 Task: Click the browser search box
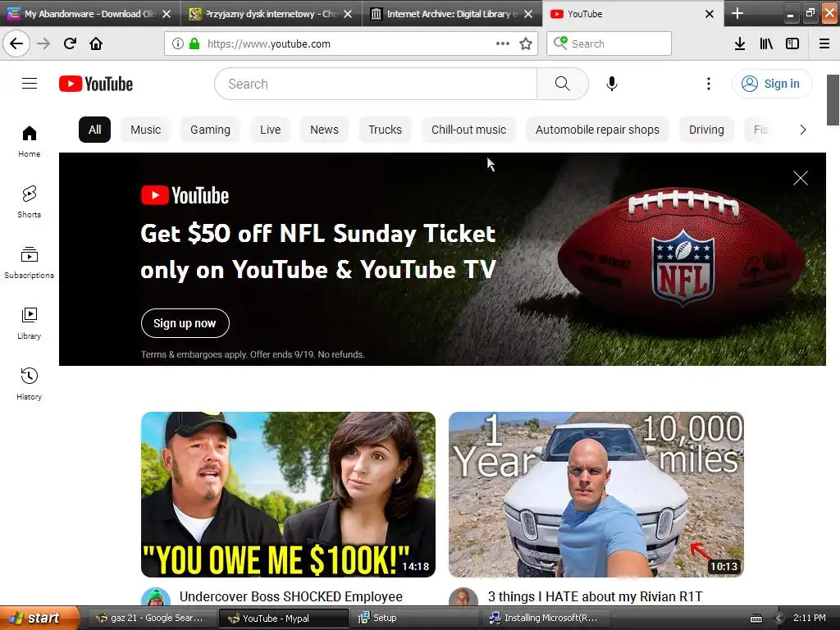[x=609, y=43]
